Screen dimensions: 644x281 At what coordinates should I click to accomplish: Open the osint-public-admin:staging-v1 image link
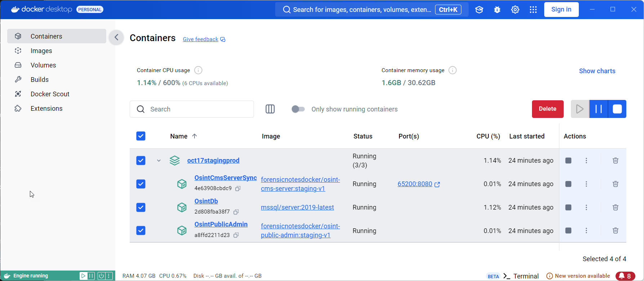tap(300, 230)
